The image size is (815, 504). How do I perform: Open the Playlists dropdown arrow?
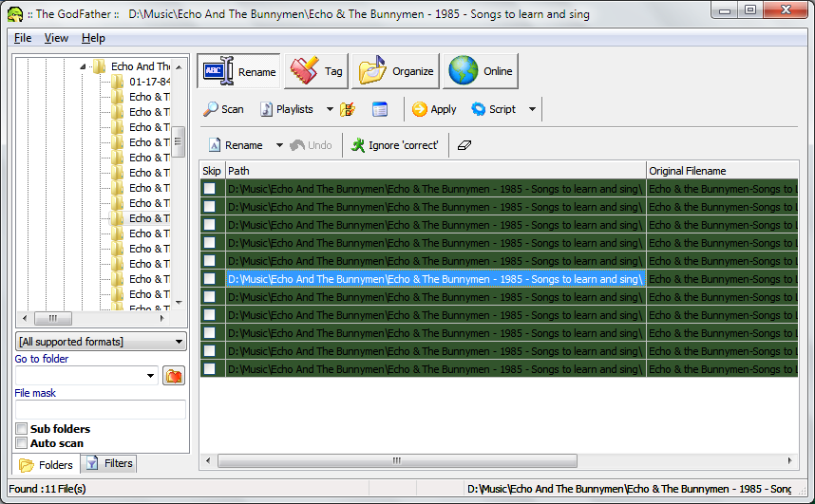pos(330,109)
